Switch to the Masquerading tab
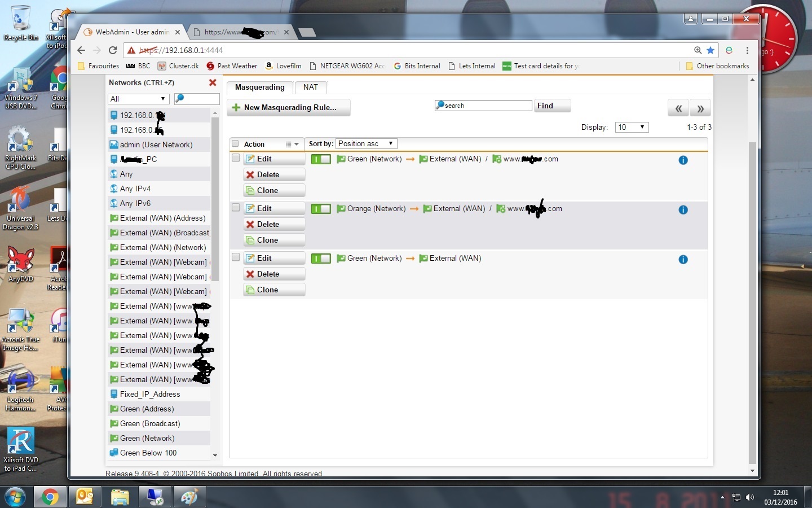Image resolution: width=812 pixels, height=508 pixels. (x=260, y=87)
